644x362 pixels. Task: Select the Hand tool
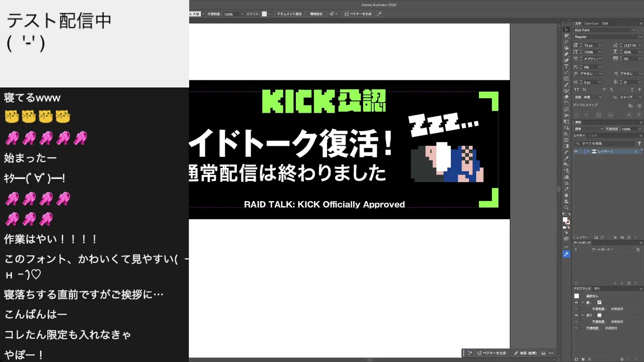566,195
